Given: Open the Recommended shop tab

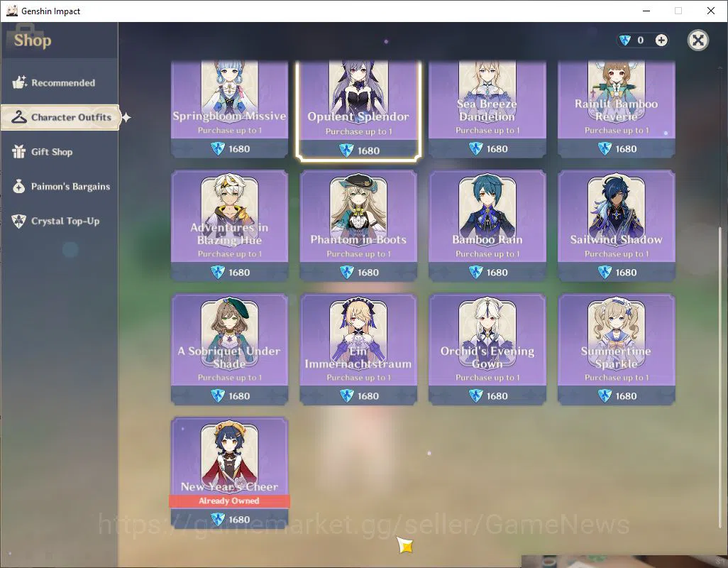Looking at the screenshot, I should (60, 82).
